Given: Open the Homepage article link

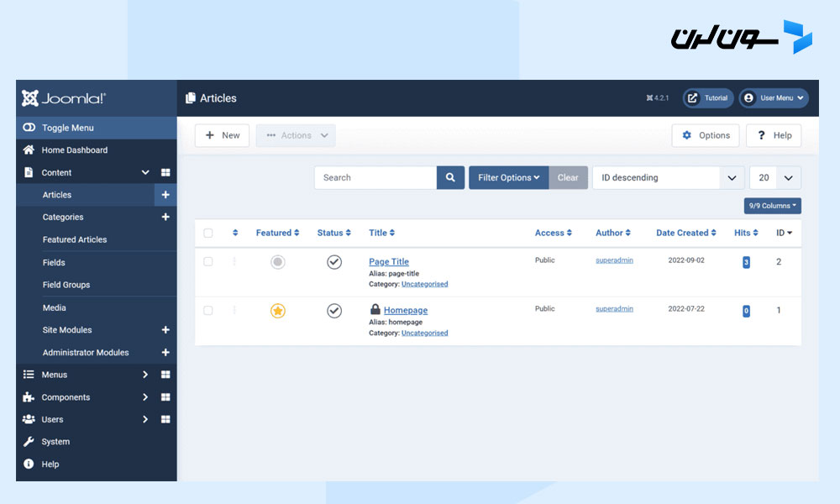Looking at the screenshot, I should pyautogui.click(x=406, y=310).
